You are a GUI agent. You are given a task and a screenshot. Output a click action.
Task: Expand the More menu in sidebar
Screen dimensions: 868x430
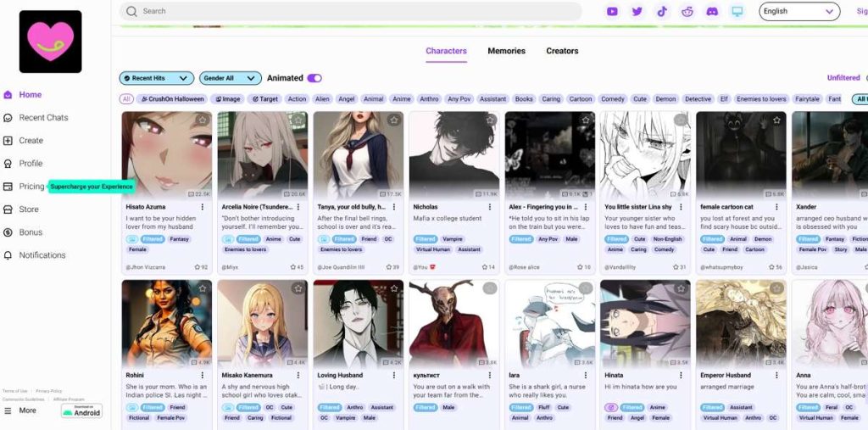20,410
